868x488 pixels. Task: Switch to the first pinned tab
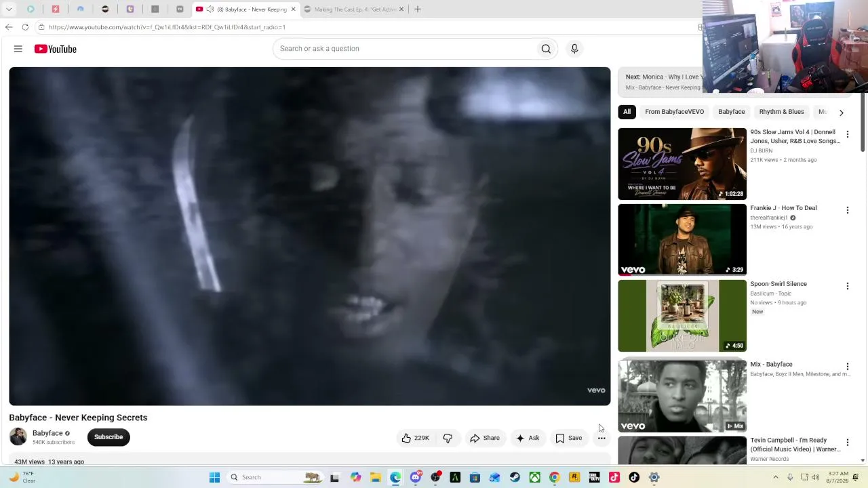(31, 9)
